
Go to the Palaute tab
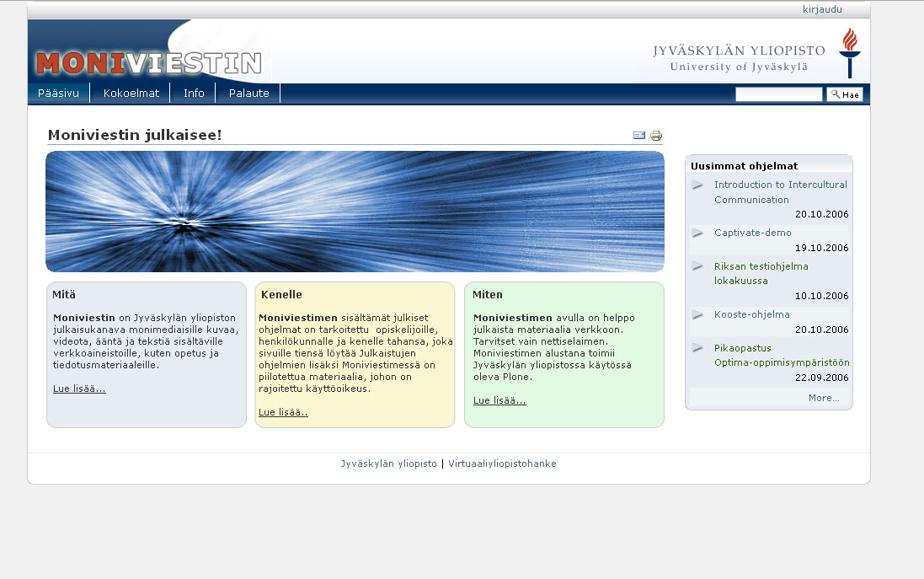coord(248,94)
